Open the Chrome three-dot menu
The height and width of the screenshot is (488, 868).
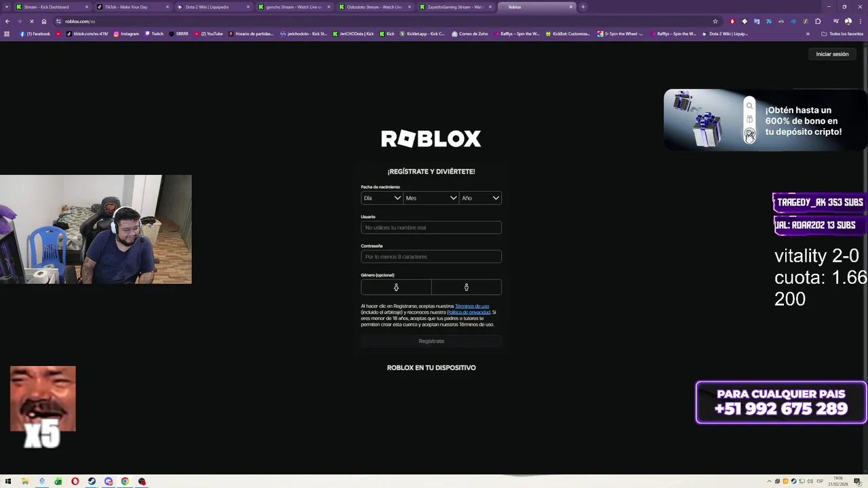click(860, 21)
